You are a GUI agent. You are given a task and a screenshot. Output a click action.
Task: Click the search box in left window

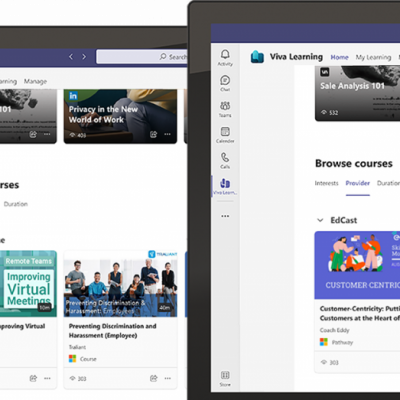click(x=142, y=57)
